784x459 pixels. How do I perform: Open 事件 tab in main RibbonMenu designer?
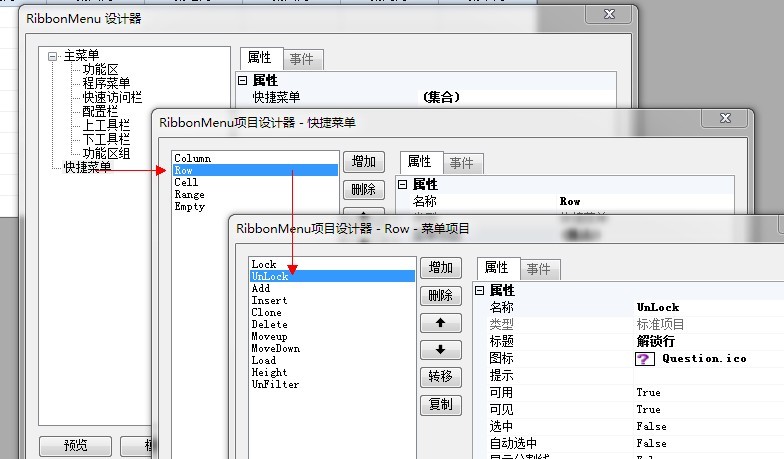pyautogui.click(x=302, y=59)
